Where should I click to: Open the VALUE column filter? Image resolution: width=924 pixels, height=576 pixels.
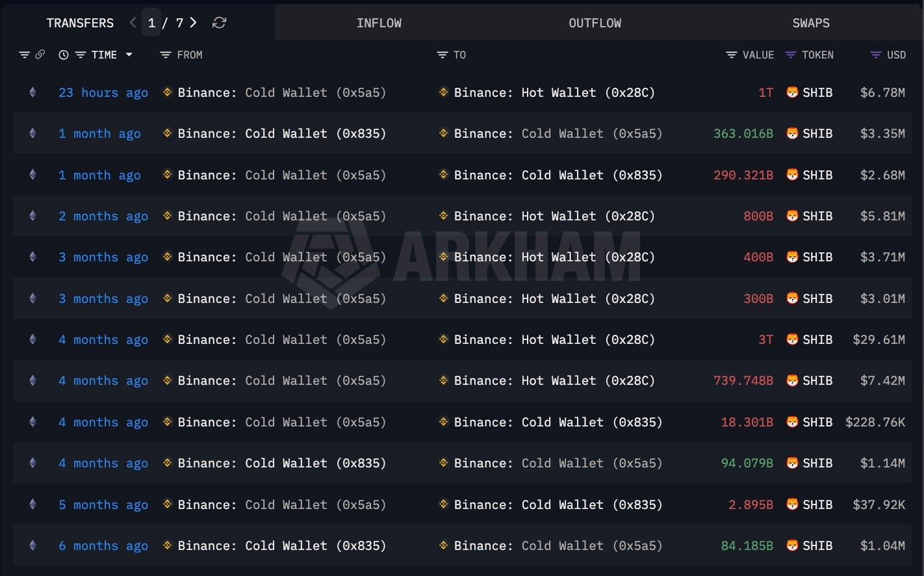[x=731, y=55]
